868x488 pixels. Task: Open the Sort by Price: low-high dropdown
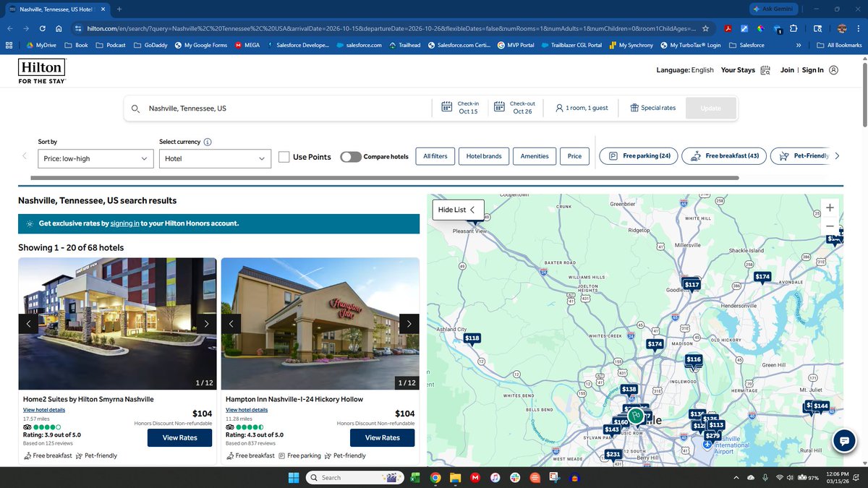pos(95,158)
